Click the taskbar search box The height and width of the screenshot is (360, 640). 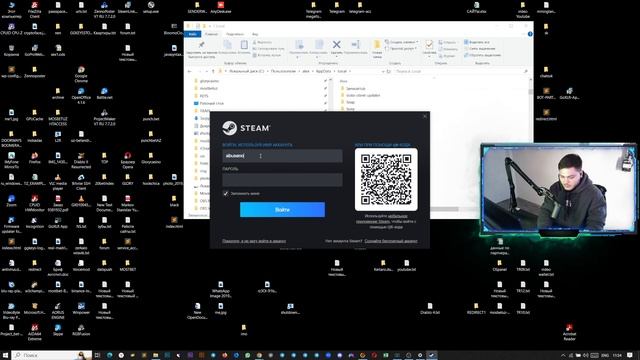pos(51,355)
